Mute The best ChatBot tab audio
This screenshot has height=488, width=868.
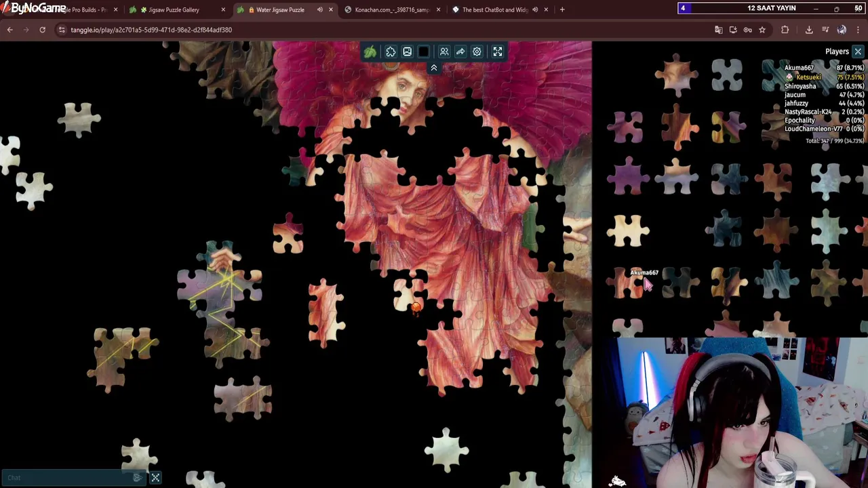pos(535,9)
